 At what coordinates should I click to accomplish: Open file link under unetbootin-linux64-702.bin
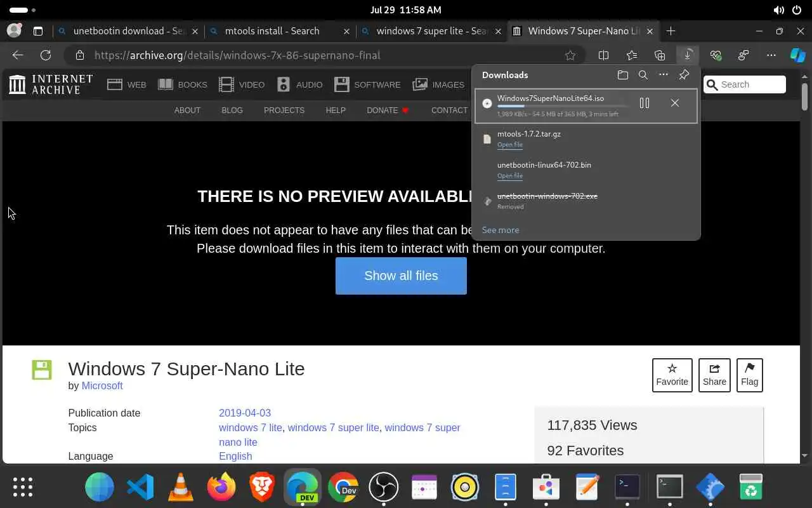tap(510, 176)
